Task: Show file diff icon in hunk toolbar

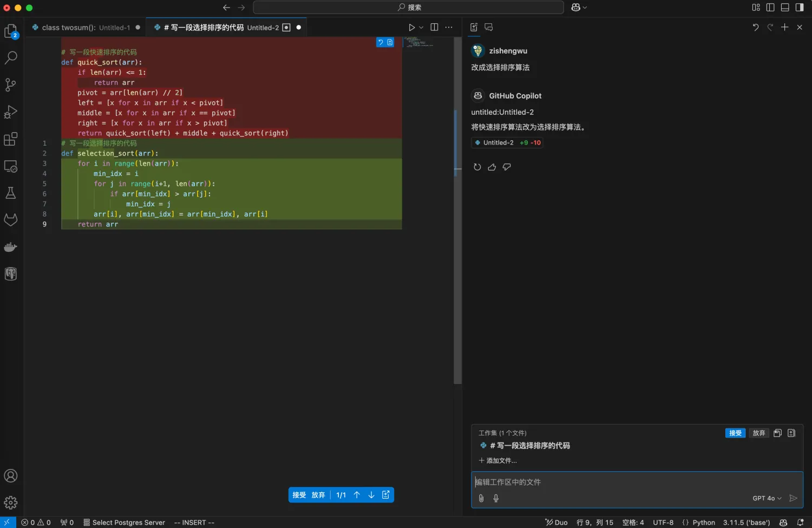Action: [x=390, y=42]
